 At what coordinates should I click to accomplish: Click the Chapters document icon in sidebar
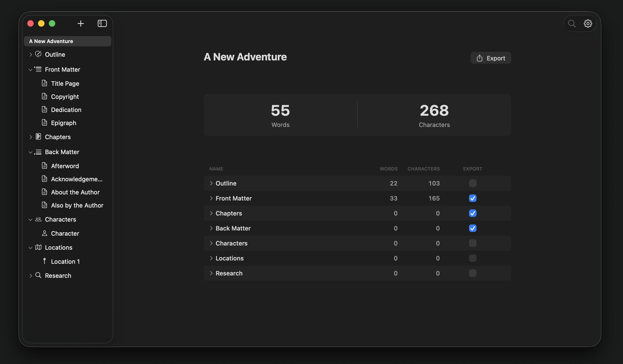38,137
